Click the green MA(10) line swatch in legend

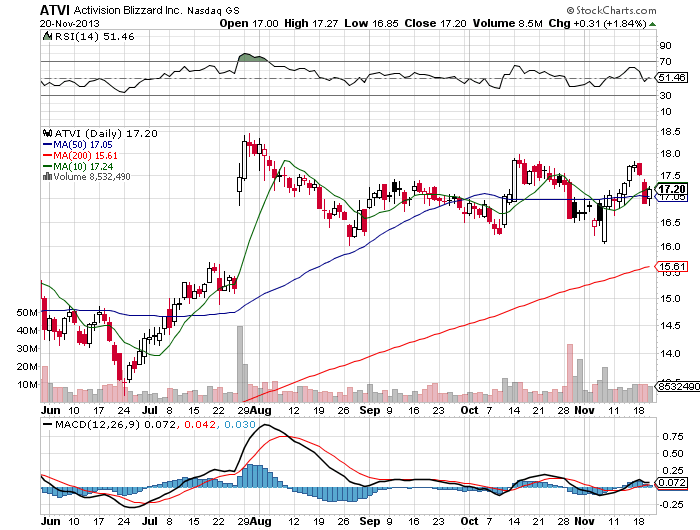point(47,166)
